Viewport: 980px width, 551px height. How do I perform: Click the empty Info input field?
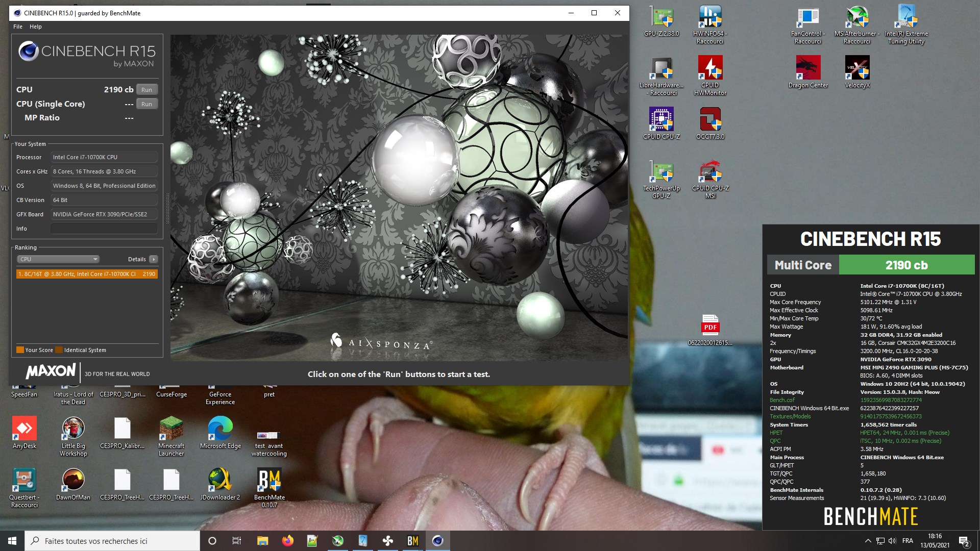[x=104, y=229]
